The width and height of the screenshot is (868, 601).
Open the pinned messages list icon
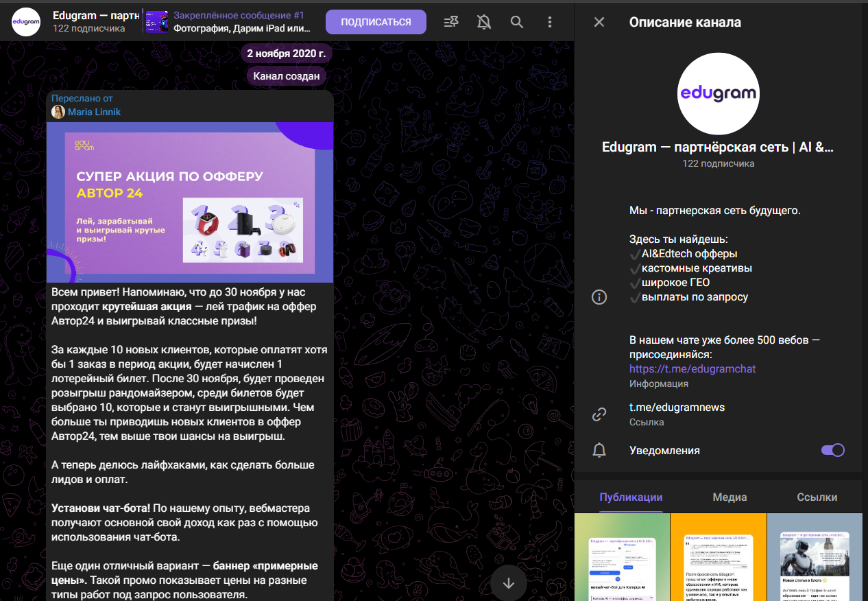(451, 22)
